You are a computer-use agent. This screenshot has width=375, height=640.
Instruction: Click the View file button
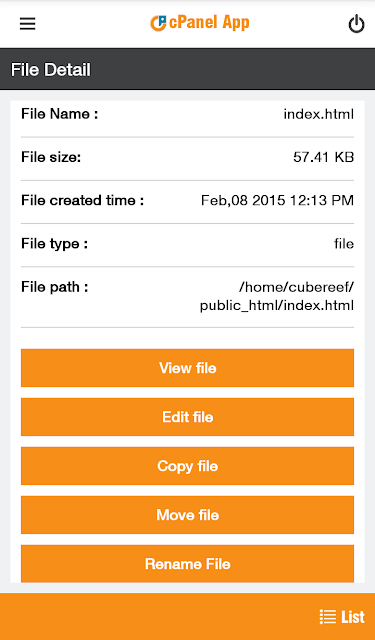point(187,368)
